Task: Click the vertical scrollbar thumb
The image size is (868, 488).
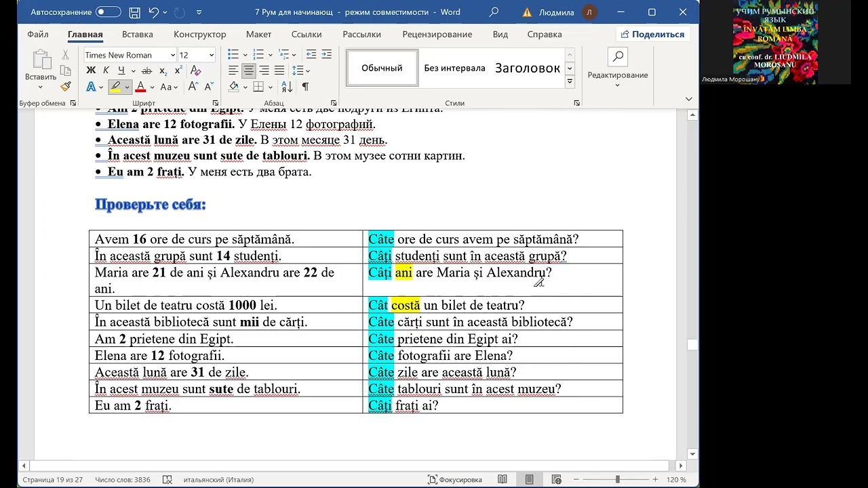Action: click(x=692, y=345)
